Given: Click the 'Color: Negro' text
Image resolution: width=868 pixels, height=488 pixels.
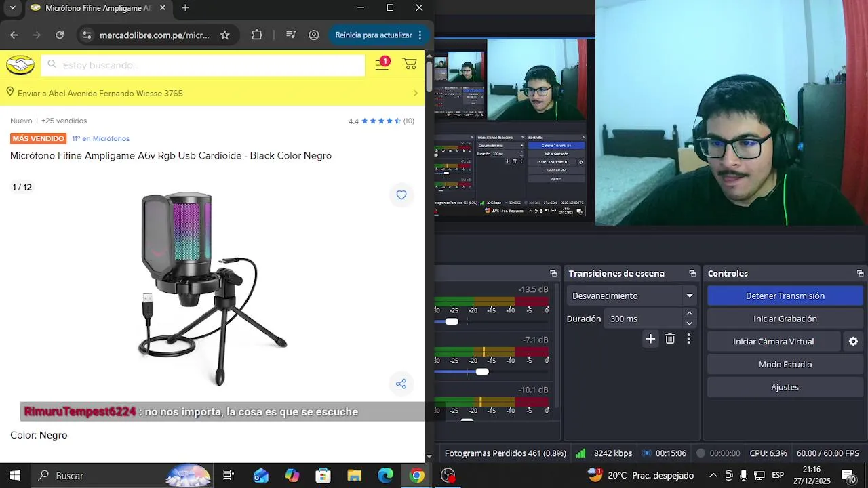Looking at the screenshot, I should pos(39,435).
